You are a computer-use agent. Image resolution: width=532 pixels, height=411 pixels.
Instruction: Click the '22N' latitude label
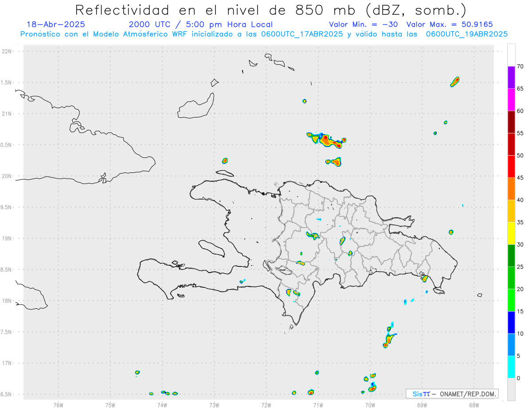(7, 51)
